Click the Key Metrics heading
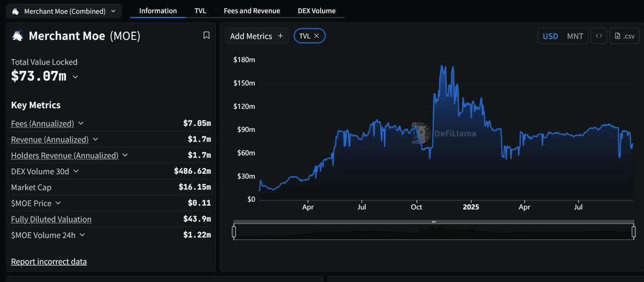 [36, 105]
